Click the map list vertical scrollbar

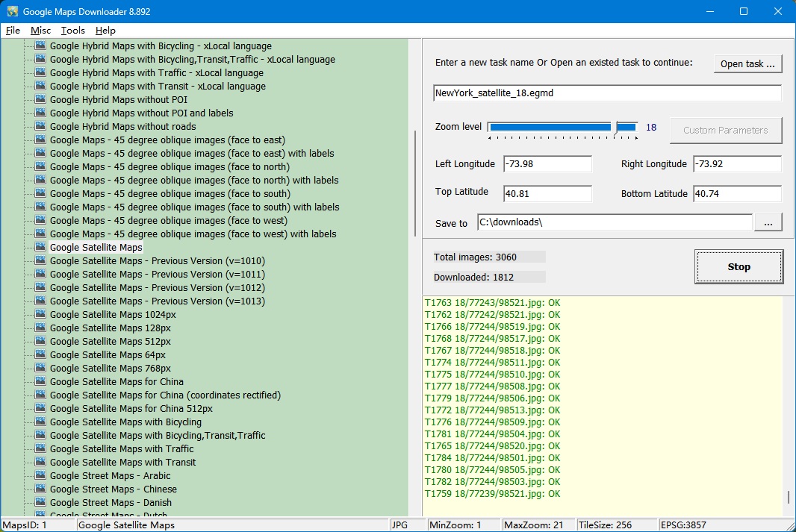pos(415,184)
